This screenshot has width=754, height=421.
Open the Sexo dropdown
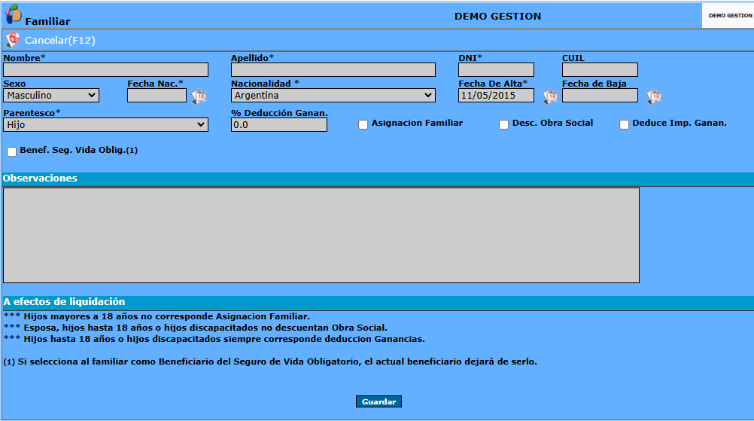click(51, 95)
